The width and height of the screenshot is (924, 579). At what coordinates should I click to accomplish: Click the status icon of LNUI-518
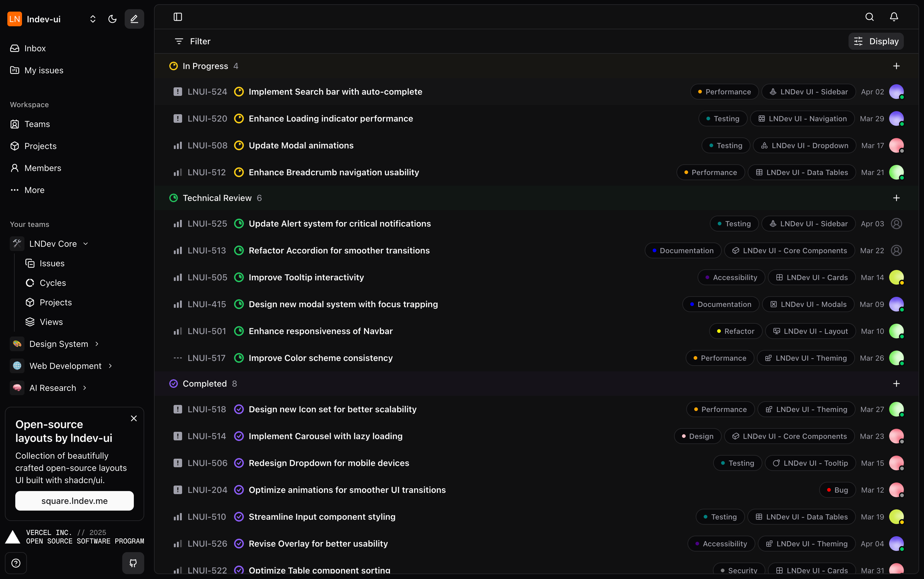(x=239, y=409)
